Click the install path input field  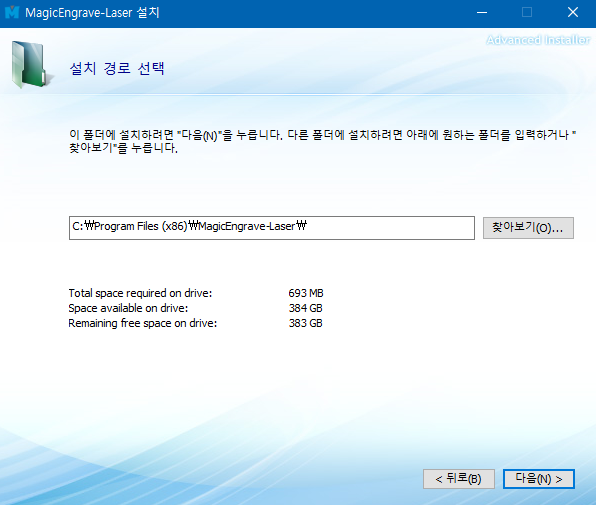pyautogui.click(x=272, y=228)
